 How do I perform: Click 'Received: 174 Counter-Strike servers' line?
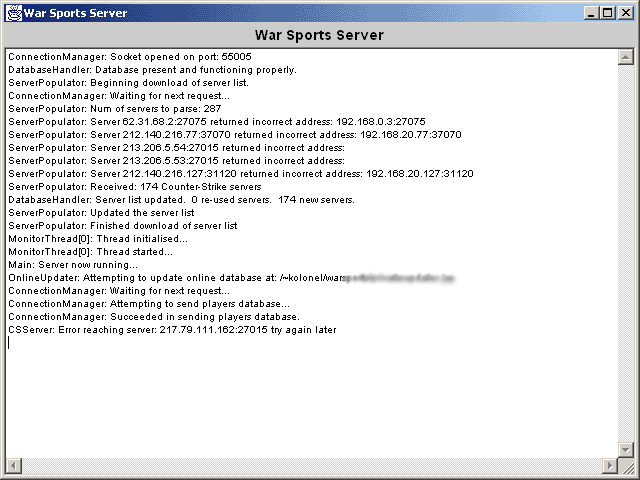click(135, 187)
